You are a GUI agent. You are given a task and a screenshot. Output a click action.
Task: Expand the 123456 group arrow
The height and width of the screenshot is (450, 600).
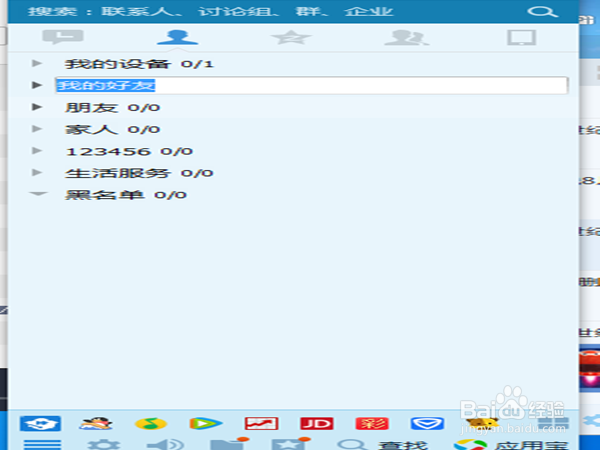[x=37, y=150]
